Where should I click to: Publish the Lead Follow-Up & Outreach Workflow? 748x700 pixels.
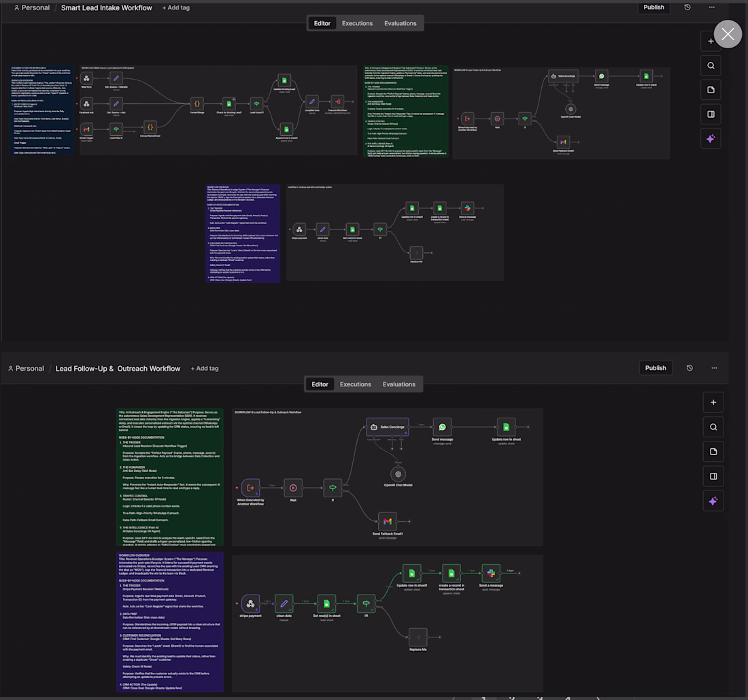[x=656, y=368]
